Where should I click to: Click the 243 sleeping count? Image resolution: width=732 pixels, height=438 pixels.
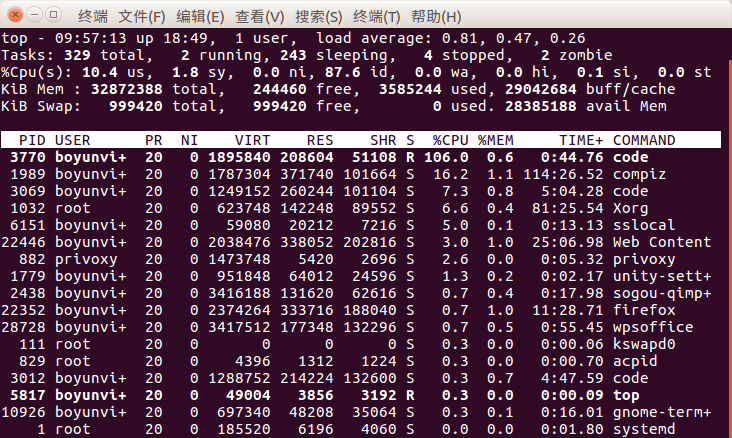[x=293, y=55]
